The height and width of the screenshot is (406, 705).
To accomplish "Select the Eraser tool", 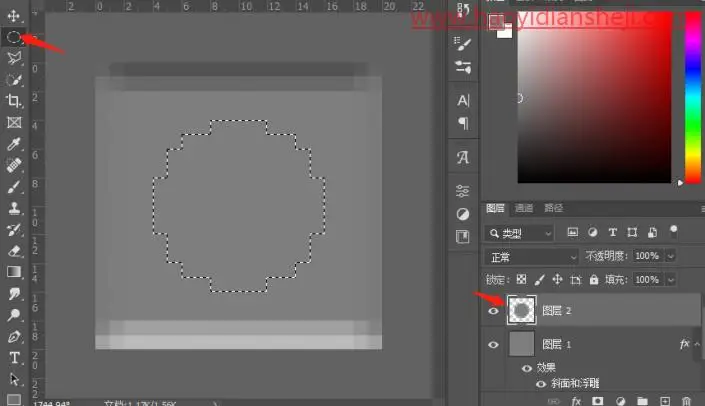I will click(14, 250).
